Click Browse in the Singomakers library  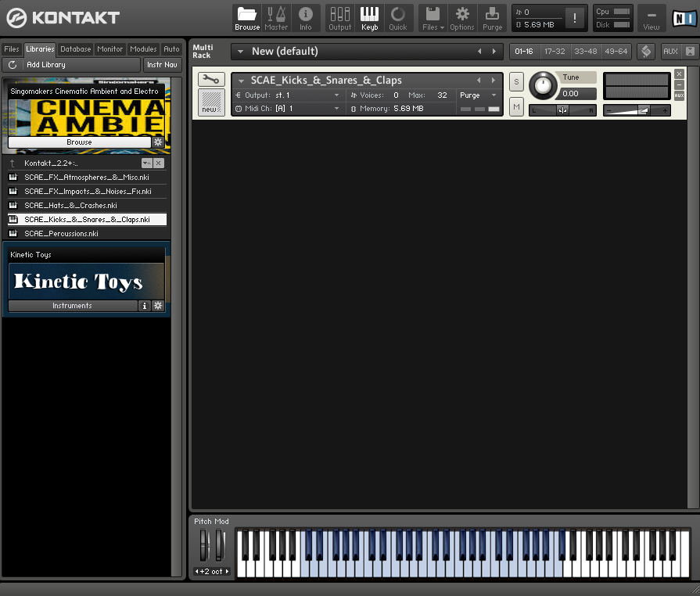[80, 142]
